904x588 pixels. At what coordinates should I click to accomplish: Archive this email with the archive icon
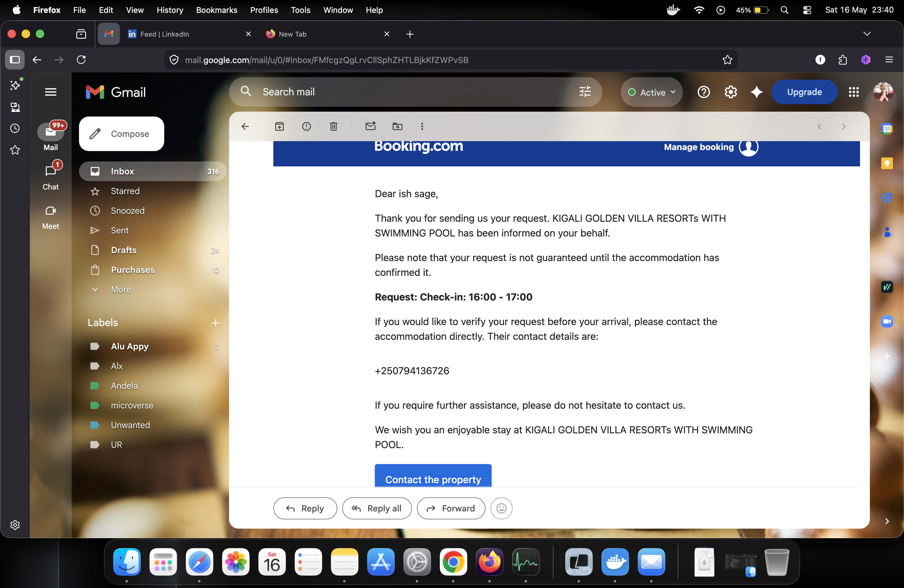point(279,126)
